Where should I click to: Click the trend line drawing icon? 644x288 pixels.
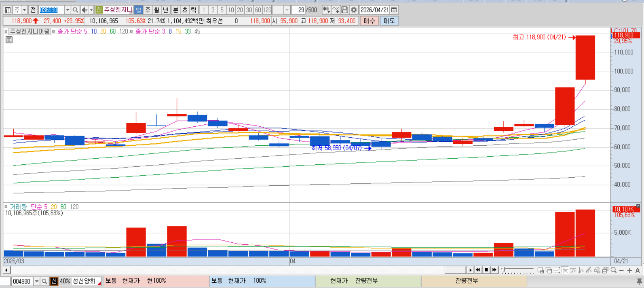coord(573,270)
